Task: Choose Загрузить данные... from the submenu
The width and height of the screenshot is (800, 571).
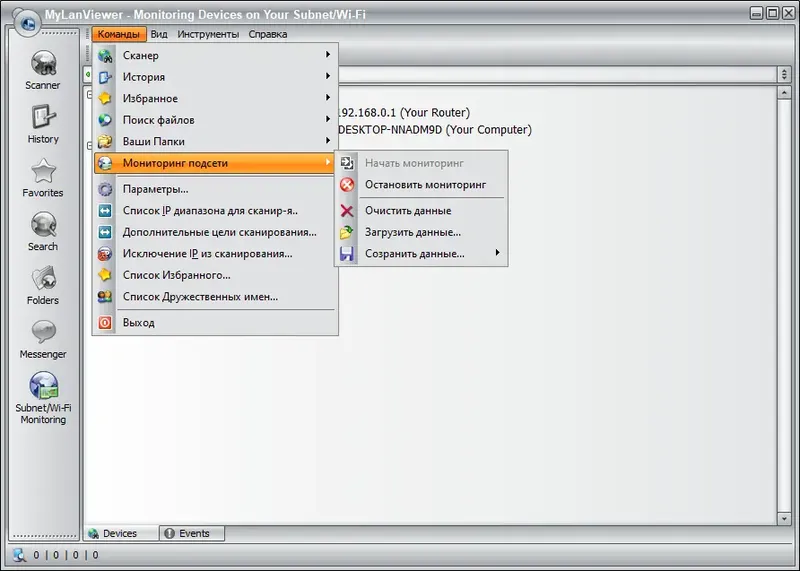Action: tap(421, 232)
